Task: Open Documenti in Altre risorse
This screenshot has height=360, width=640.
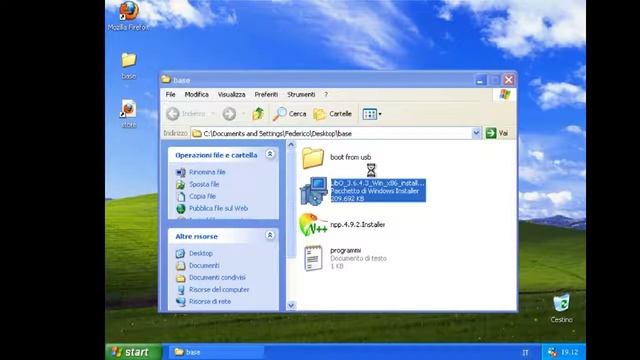Action: (204, 265)
